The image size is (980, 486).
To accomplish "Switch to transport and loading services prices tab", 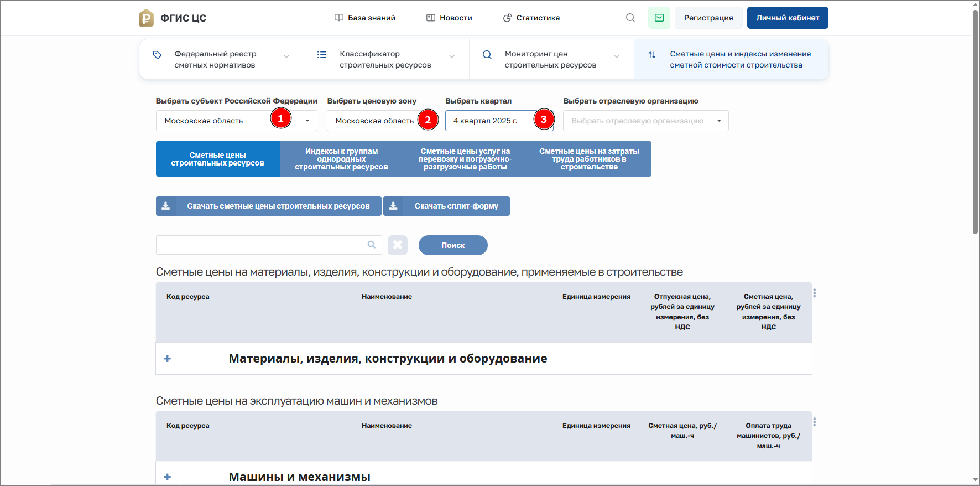I will coord(466,159).
